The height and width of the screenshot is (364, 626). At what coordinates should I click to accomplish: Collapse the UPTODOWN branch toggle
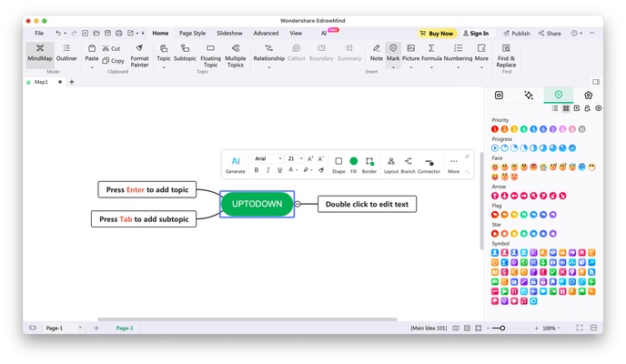tap(298, 204)
